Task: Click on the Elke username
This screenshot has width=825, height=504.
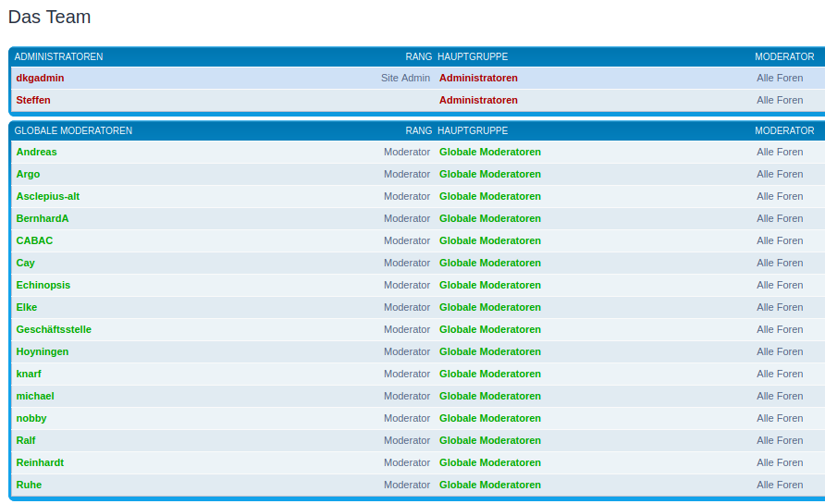Action: click(x=27, y=307)
